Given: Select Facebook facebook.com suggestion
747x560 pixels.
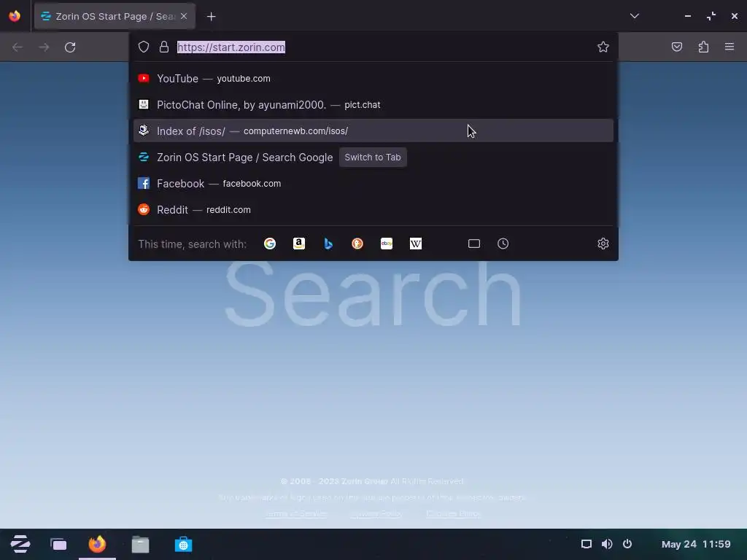Looking at the screenshot, I should click(373, 183).
